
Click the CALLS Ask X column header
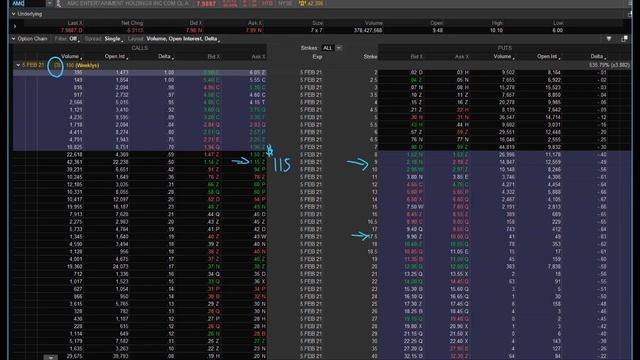click(x=258, y=56)
